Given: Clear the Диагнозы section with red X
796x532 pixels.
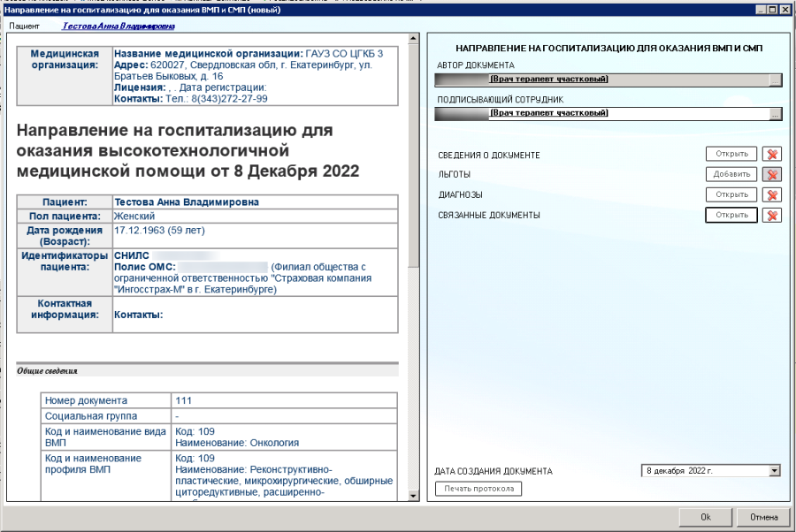Looking at the screenshot, I should point(771,194).
